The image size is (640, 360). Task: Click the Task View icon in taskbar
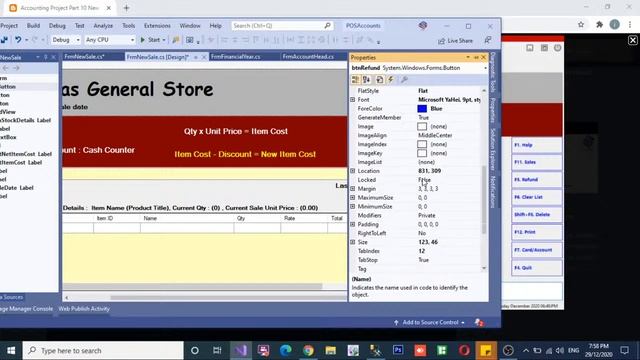tap(217, 350)
